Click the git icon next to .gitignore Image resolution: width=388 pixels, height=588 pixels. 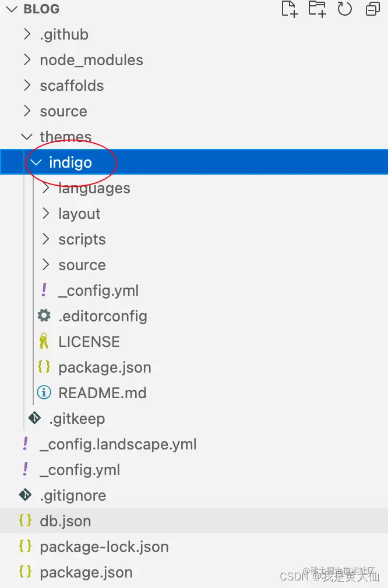click(x=25, y=495)
